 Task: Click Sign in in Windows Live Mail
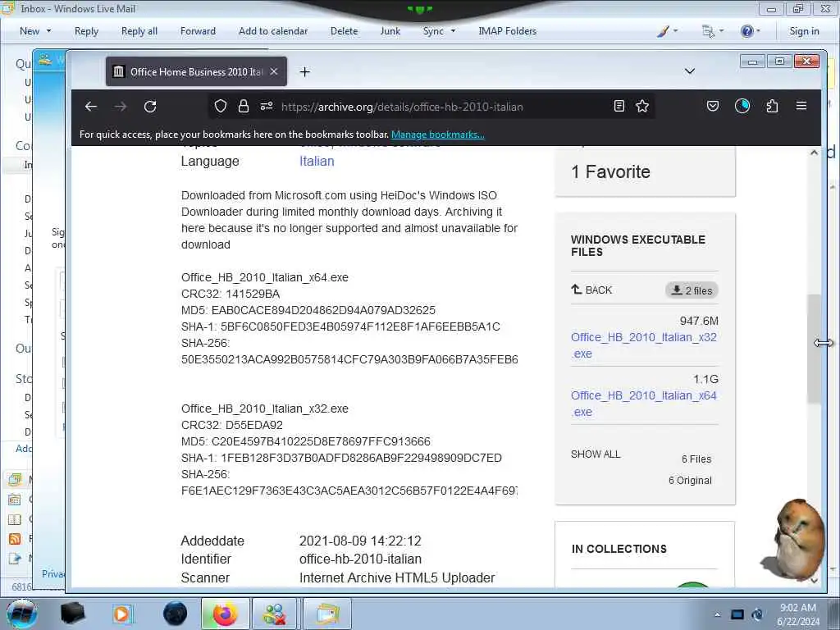804,31
